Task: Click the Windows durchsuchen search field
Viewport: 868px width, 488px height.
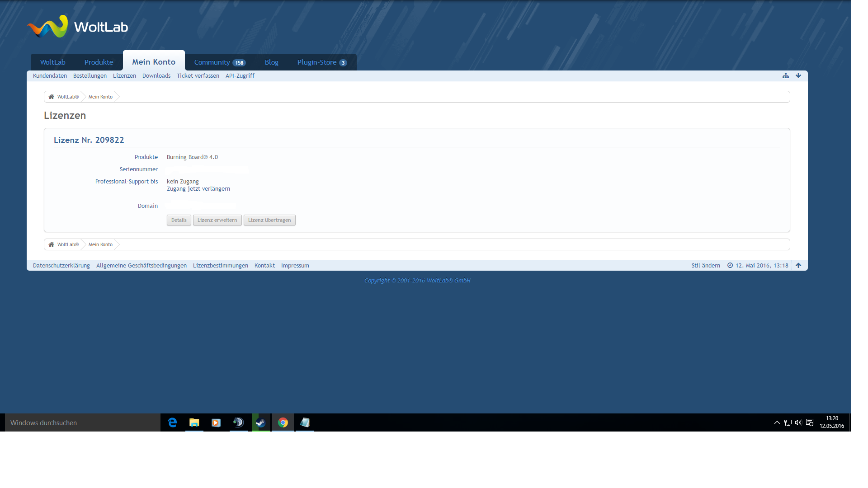Action: pos(83,422)
